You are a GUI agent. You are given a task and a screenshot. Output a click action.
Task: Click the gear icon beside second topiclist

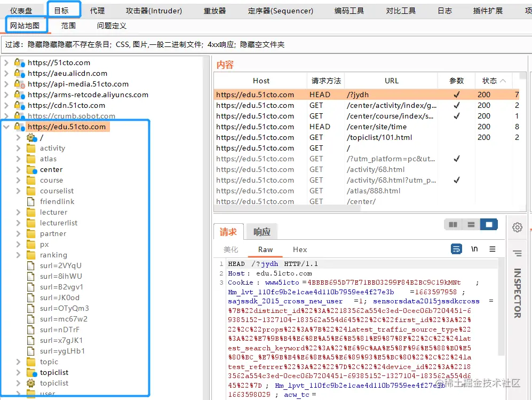(31, 383)
